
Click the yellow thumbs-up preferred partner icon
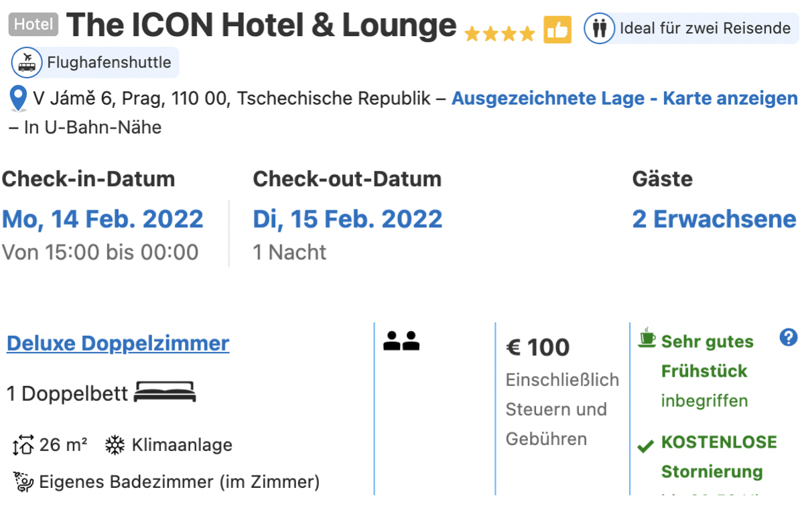point(557,29)
